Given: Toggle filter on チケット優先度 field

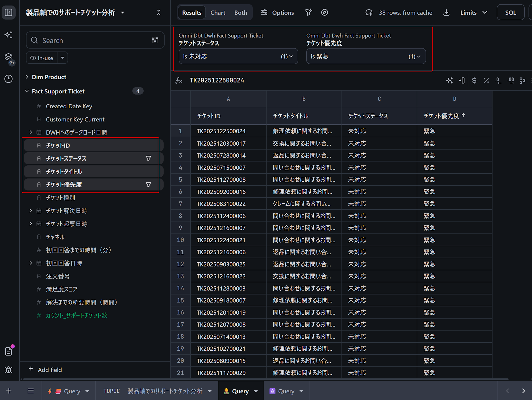Looking at the screenshot, I should click(x=148, y=185).
